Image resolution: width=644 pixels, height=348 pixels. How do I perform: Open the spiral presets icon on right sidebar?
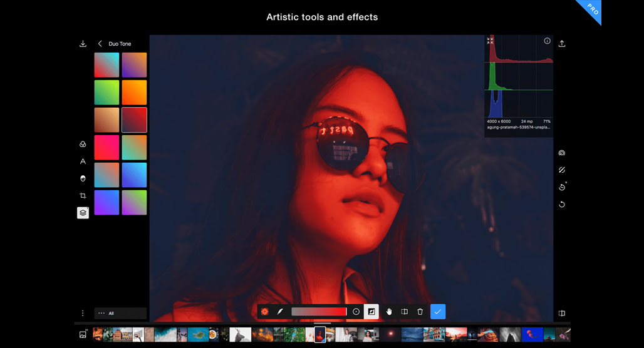click(x=562, y=153)
